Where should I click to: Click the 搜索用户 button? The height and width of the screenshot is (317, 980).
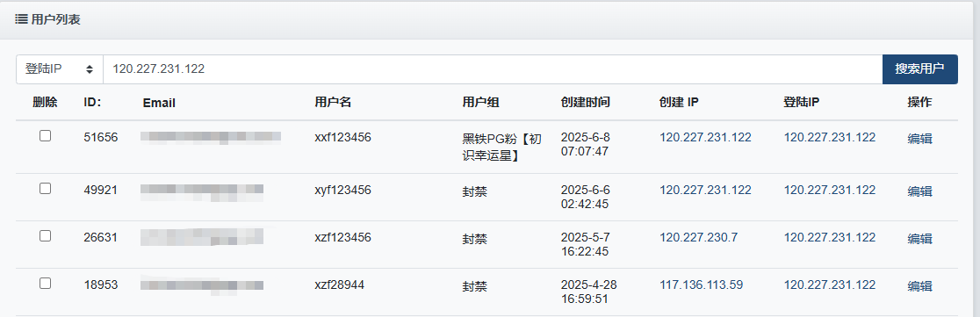coord(919,68)
